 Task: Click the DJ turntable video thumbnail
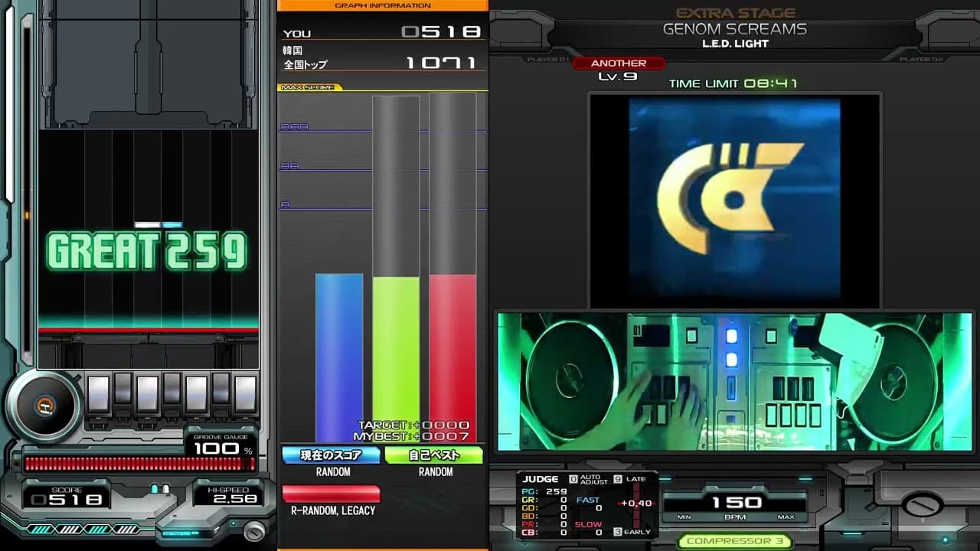[x=734, y=381]
